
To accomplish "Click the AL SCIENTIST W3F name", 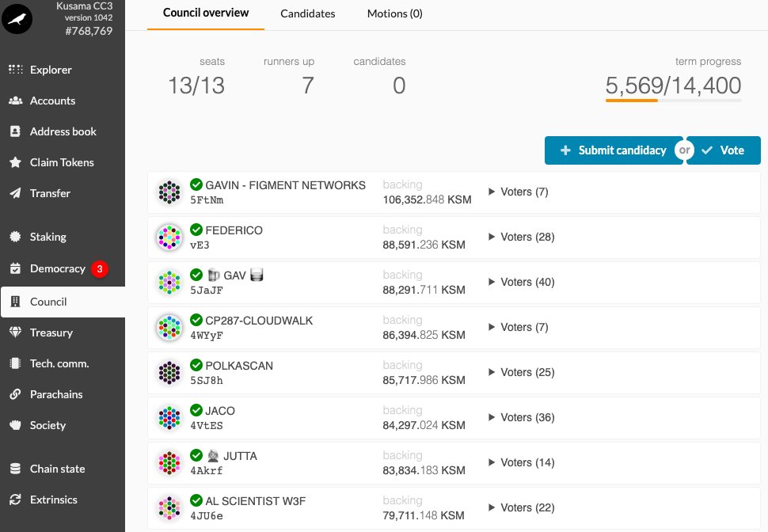I will (x=256, y=500).
